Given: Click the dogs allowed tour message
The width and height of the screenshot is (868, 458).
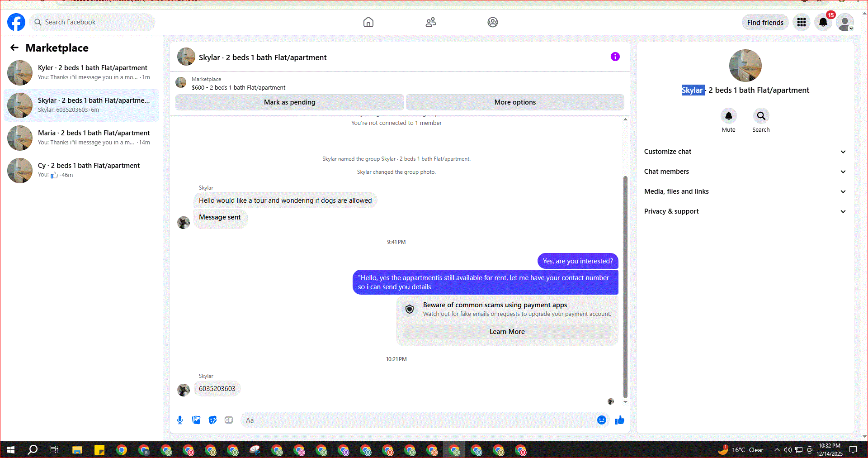Looking at the screenshot, I should coord(285,200).
